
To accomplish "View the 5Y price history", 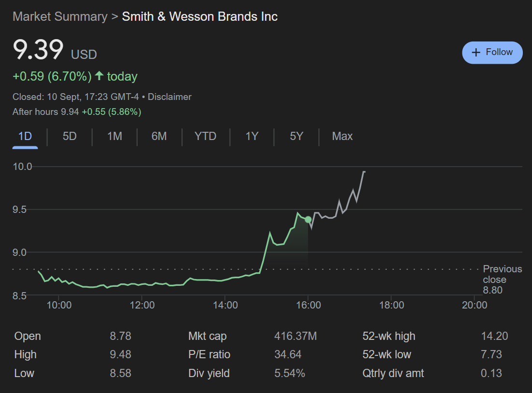I will click(x=296, y=136).
